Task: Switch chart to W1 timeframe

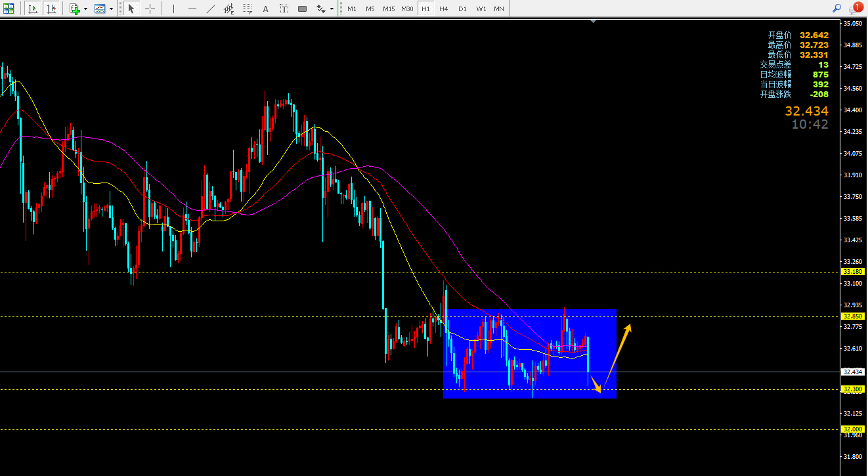Action: point(481,9)
